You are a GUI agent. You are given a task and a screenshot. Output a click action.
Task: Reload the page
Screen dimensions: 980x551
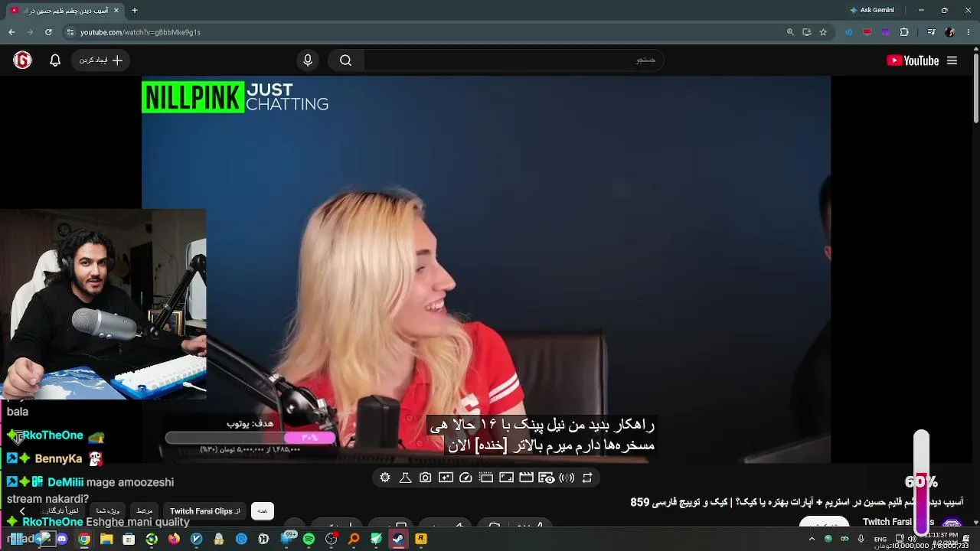coord(48,32)
